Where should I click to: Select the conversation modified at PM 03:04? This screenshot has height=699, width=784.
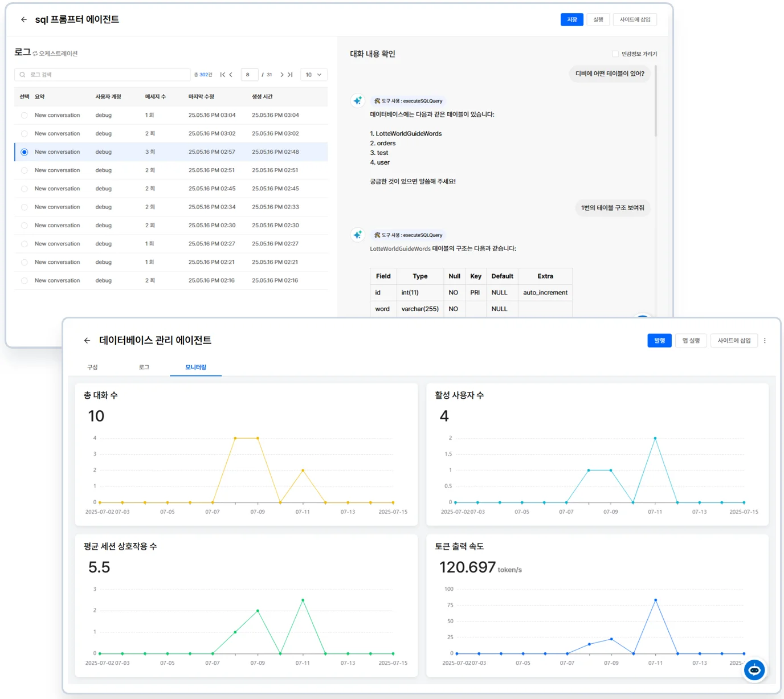point(24,115)
